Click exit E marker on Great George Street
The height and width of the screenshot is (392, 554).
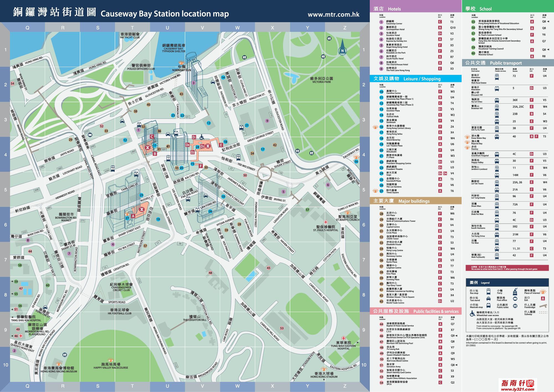click(221, 145)
